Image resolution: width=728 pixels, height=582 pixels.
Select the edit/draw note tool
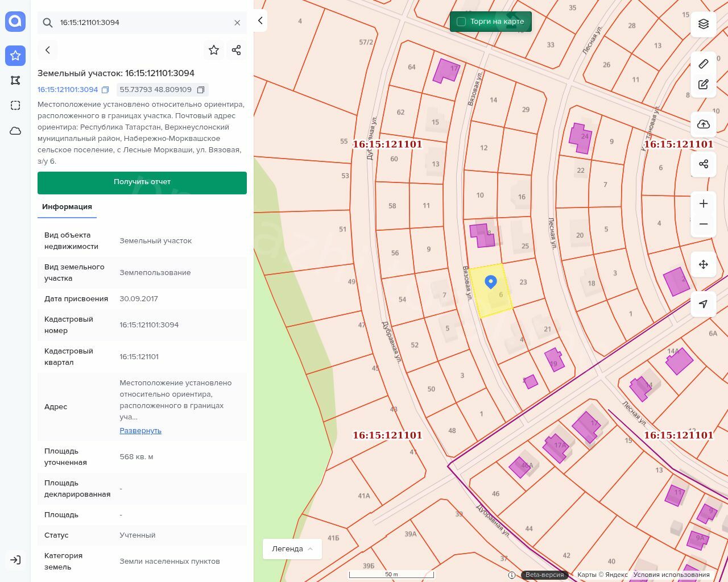[x=704, y=85]
